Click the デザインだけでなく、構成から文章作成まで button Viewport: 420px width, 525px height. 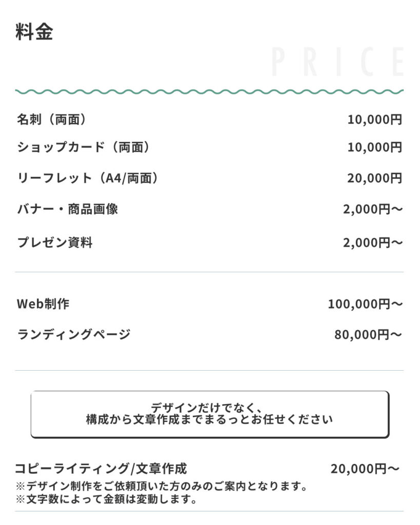click(210, 414)
